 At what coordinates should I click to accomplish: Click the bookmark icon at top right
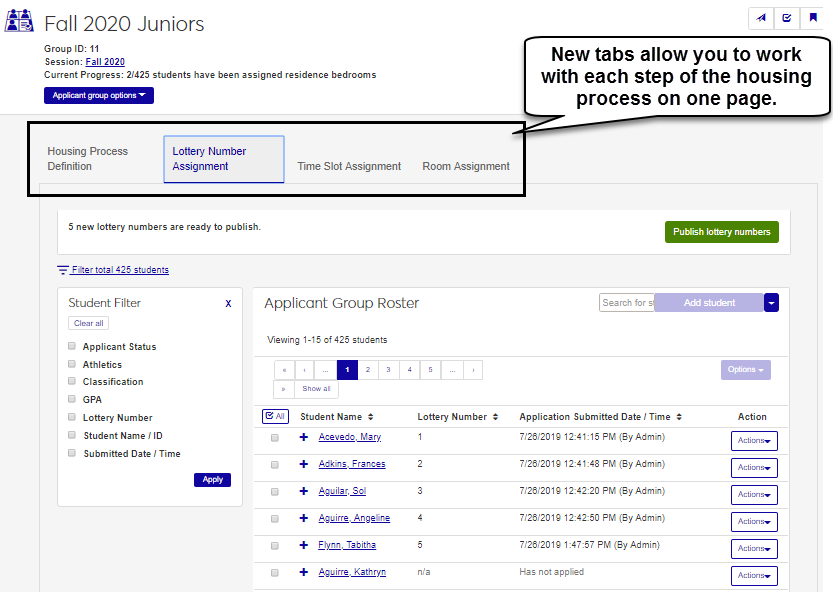812,17
